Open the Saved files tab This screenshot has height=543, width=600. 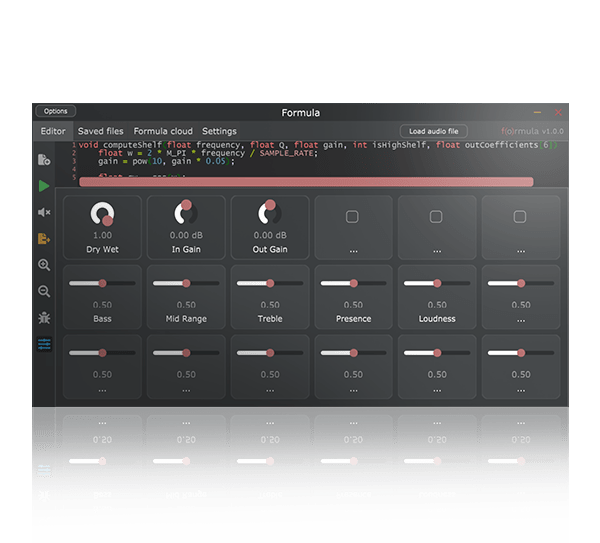101,131
